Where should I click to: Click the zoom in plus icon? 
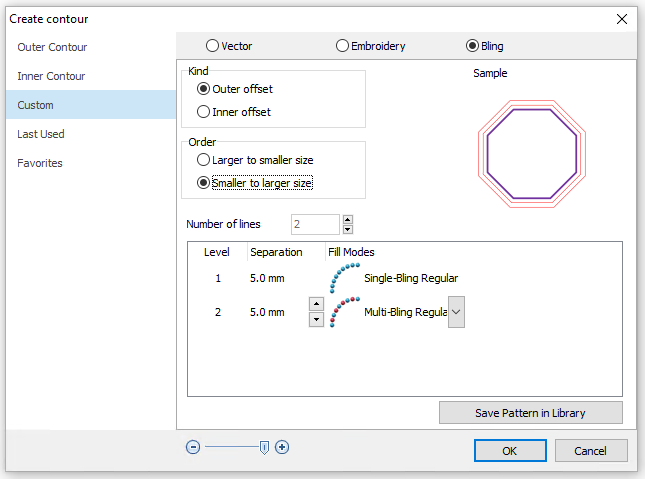[282, 447]
